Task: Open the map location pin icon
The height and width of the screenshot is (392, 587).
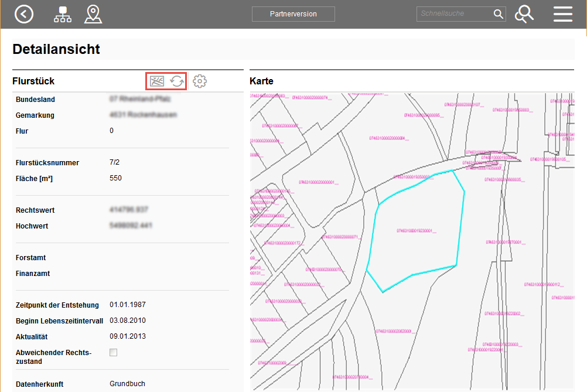Action: (93, 14)
